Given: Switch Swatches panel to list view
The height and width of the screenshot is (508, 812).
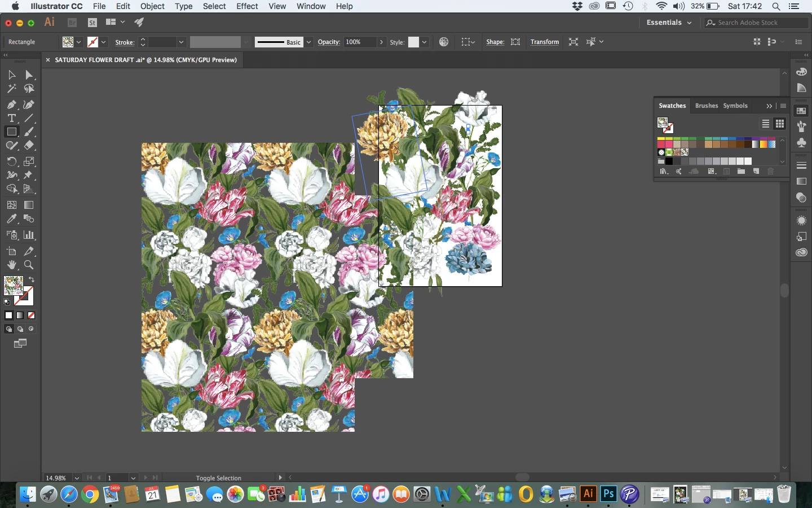Looking at the screenshot, I should pos(766,124).
